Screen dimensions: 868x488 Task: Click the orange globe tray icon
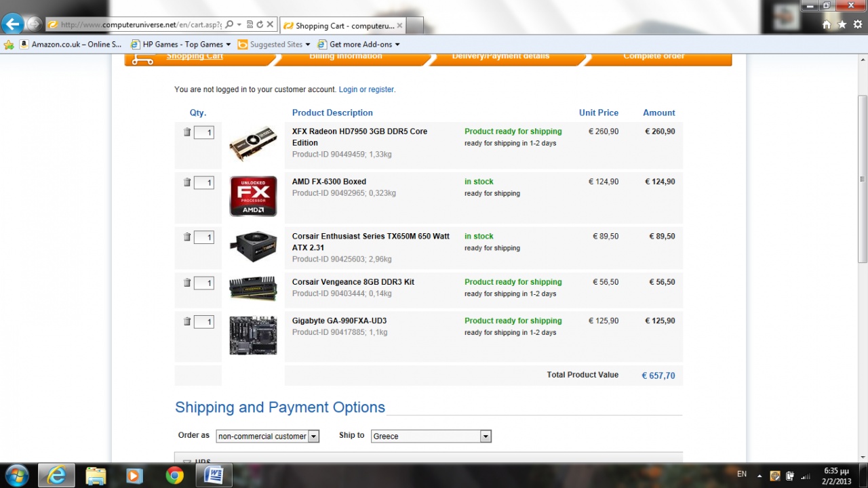(x=774, y=475)
